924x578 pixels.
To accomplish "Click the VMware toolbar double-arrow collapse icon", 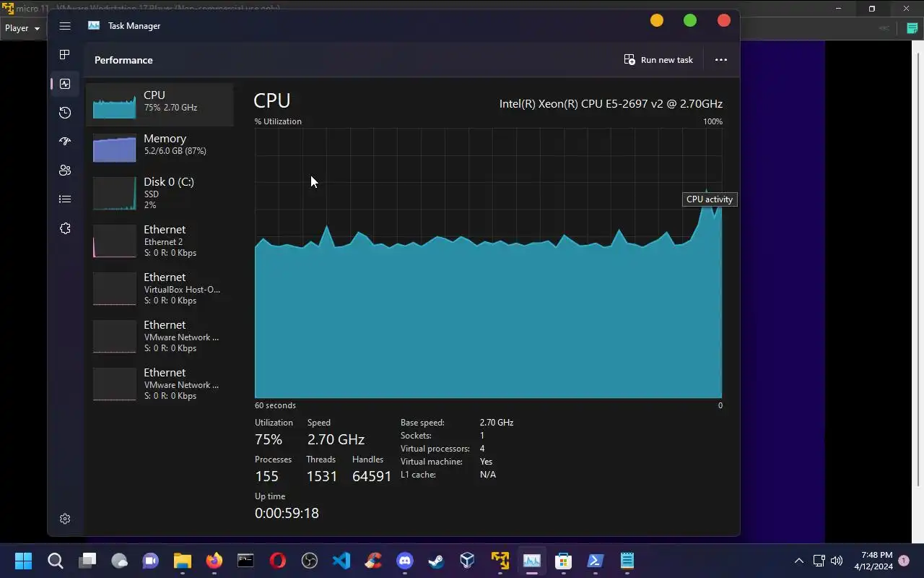I will pyautogui.click(x=884, y=28).
